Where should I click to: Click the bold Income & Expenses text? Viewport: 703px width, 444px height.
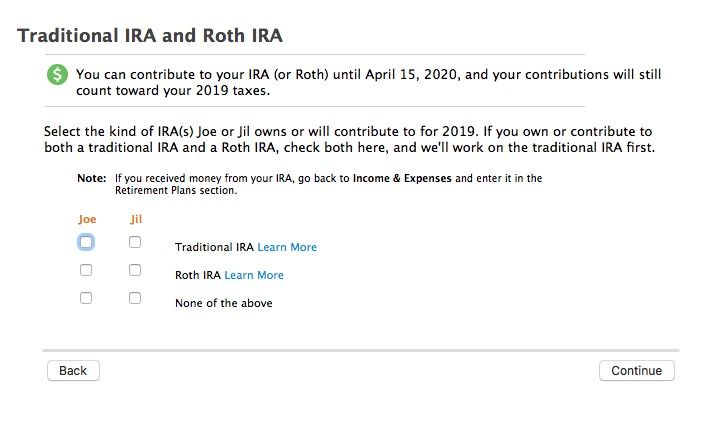click(x=402, y=178)
